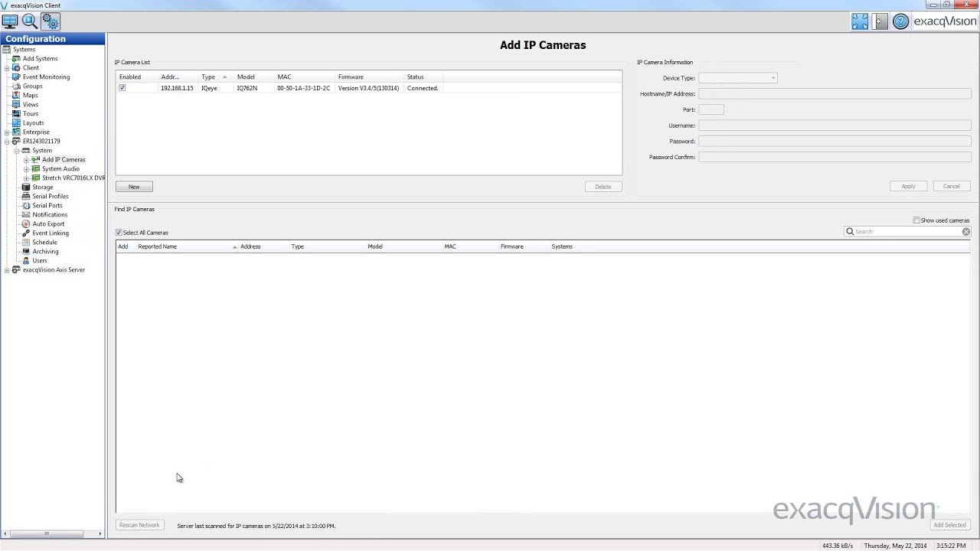The width and height of the screenshot is (980, 551).
Task: Enable the Show used cameras checkbox
Action: [916, 220]
